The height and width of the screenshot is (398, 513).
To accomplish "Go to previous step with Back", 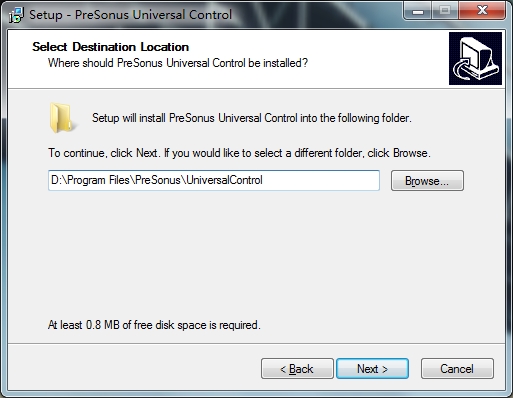I will pos(297,369).
